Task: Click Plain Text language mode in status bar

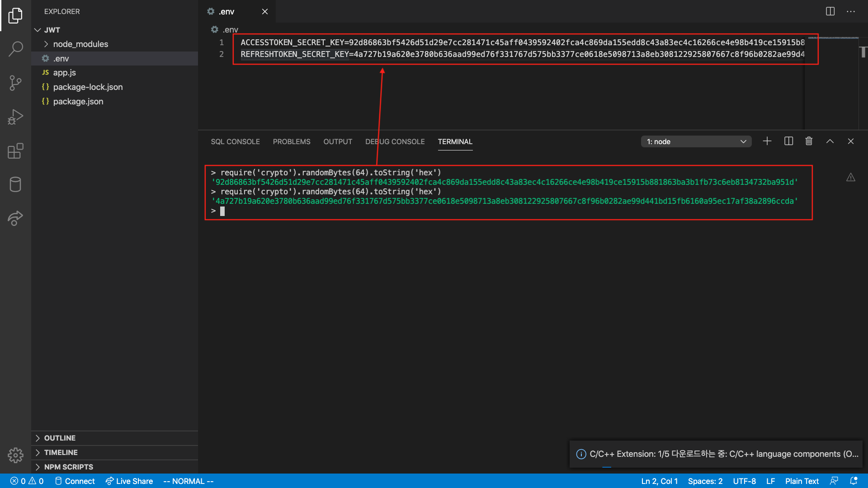Action: [802, 481]
